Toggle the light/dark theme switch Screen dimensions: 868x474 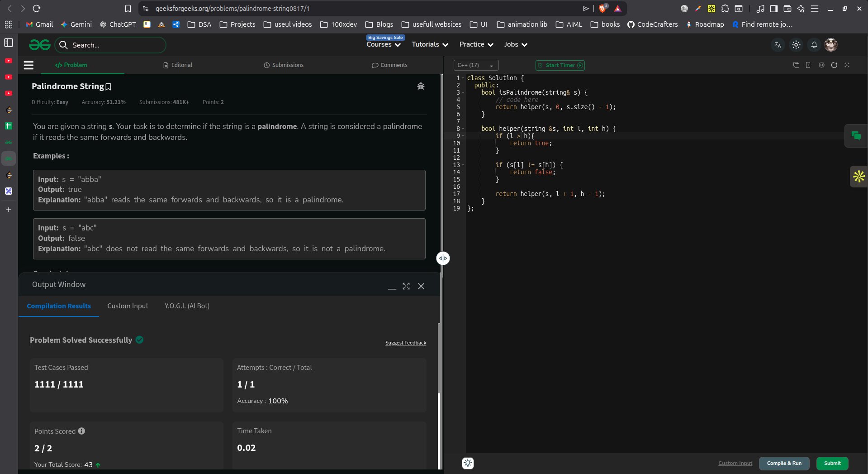(796, 45)
